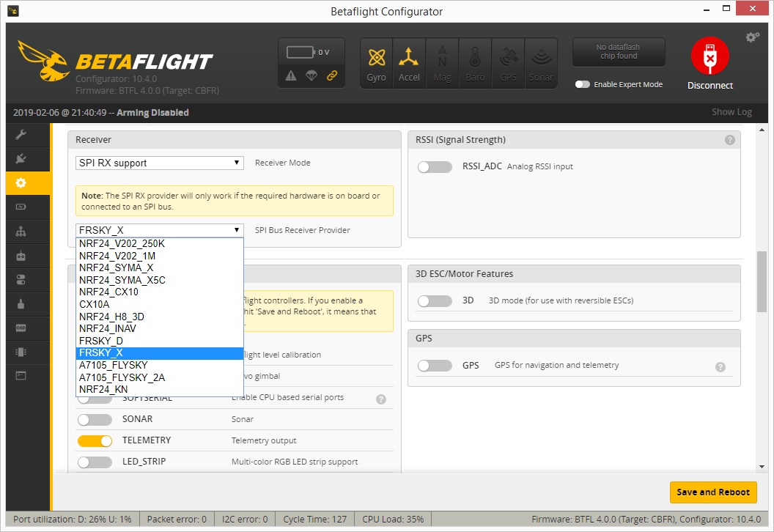Open the Setup tab wrench icon
This screenshot has height=532, width=774.
[21, 134]
